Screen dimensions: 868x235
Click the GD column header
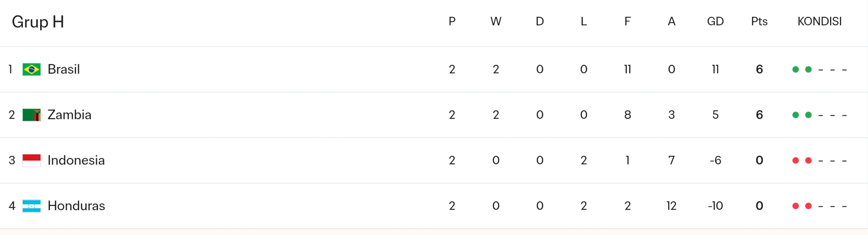tap(715, 21)
